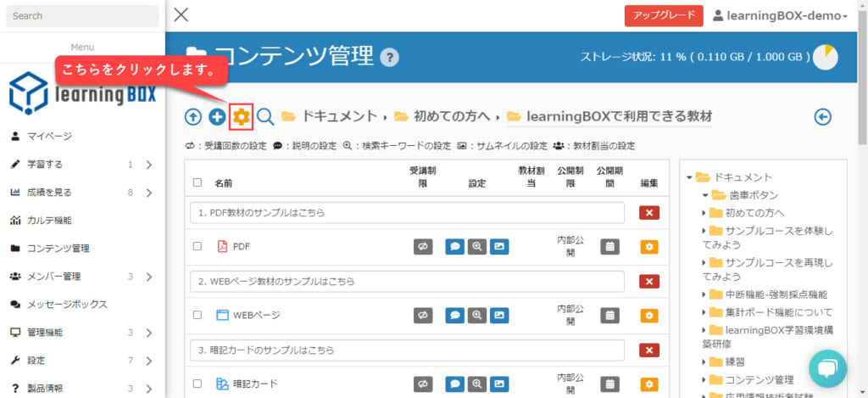Open the magnifier search icon in the toolbar
This screenshot has width=868, height=398.
pyautogui.click(x=265, y=117)
